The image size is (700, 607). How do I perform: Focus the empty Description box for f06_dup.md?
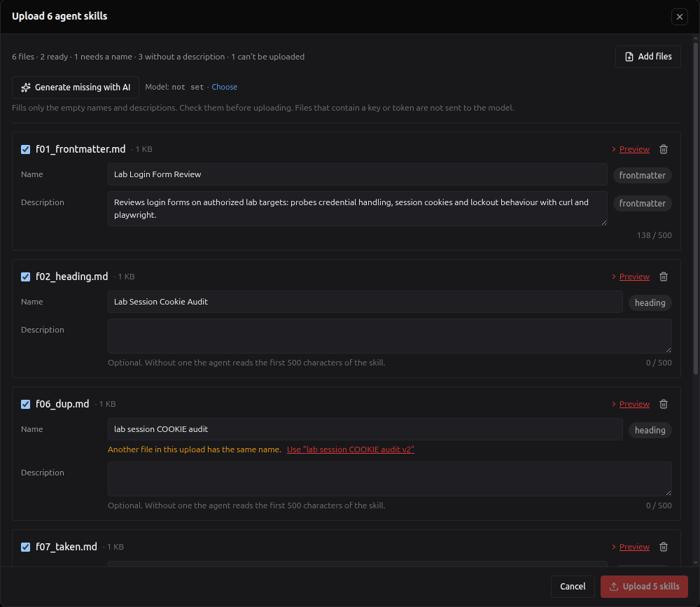tap(390, 479)
